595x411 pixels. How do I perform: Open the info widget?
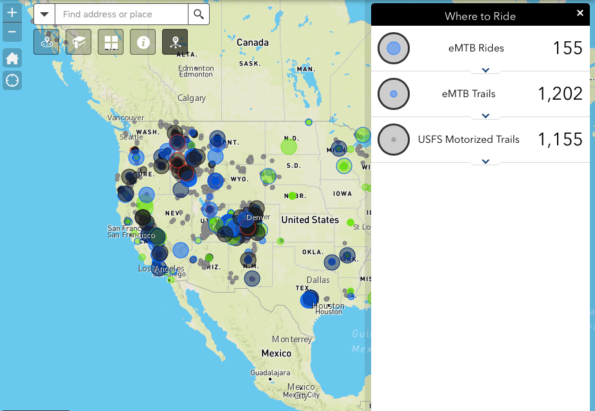[x=143, y=42]
